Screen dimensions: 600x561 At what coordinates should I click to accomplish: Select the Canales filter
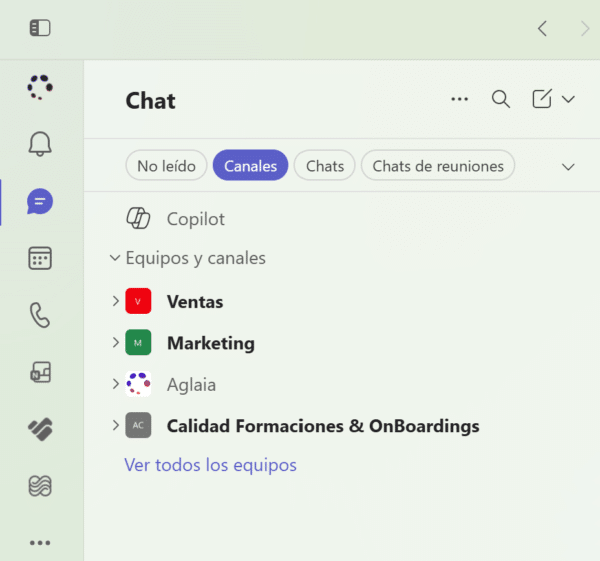tap(250, 165)
